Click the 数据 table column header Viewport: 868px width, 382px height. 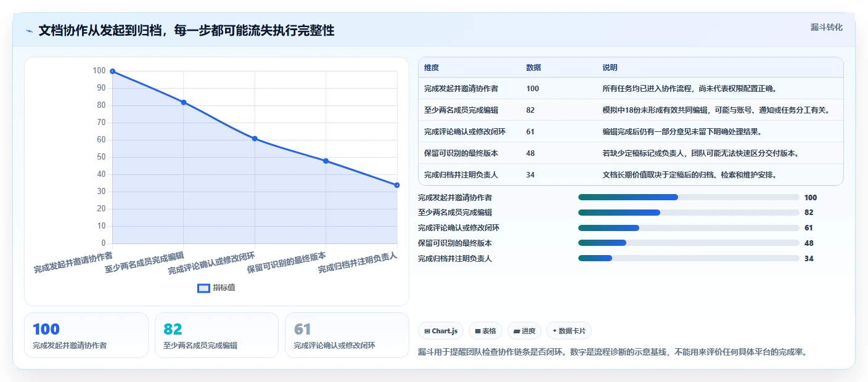[x=533, y=68]
